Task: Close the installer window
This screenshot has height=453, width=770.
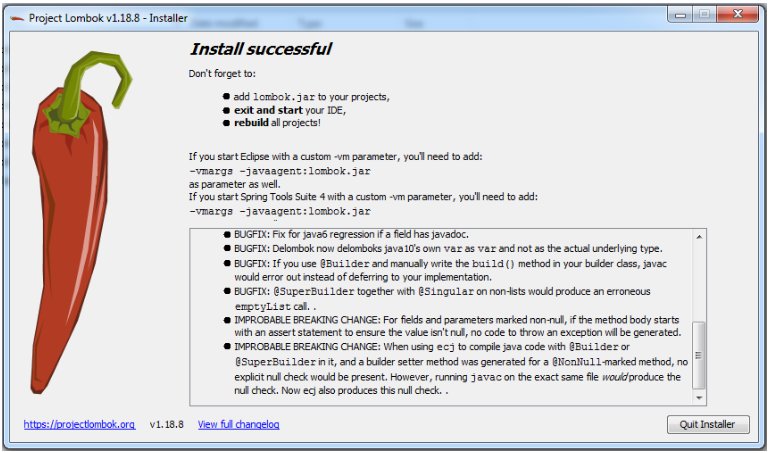Action: [x=737, y=15]
